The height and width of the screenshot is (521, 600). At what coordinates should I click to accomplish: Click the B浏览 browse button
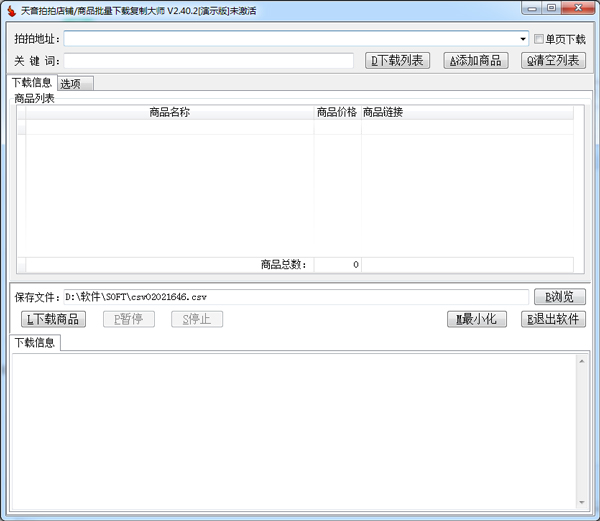pyautogui.click(x=560, y=296)
